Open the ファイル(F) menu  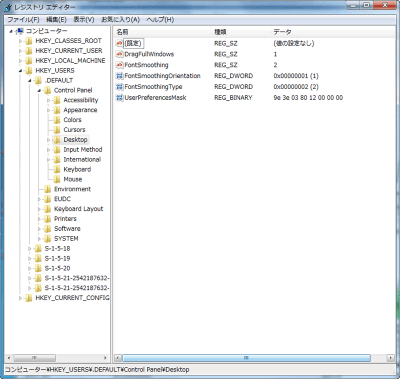coord(23,20)
